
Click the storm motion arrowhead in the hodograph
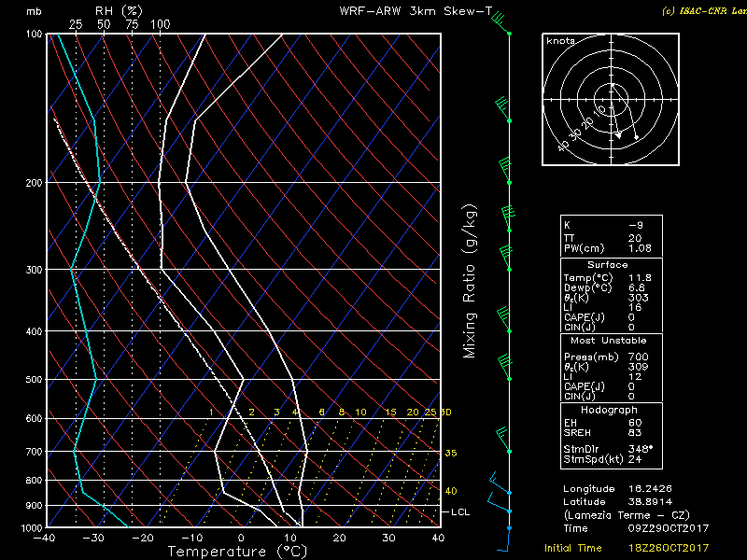click(618, 135)
